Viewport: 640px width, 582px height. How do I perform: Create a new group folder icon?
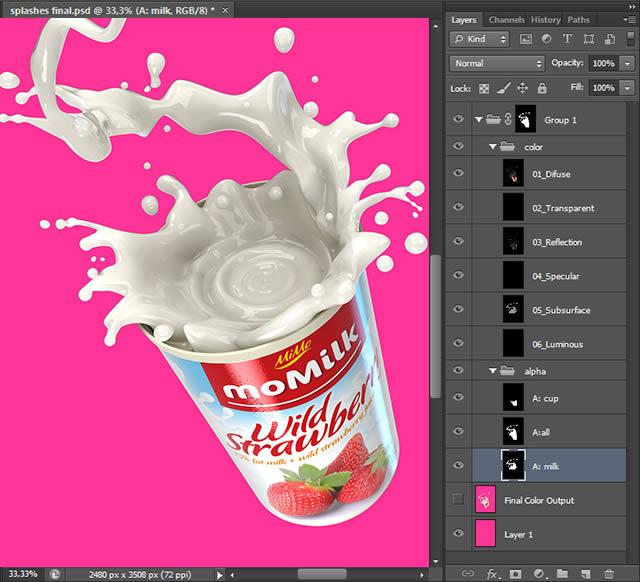[562, 573]
